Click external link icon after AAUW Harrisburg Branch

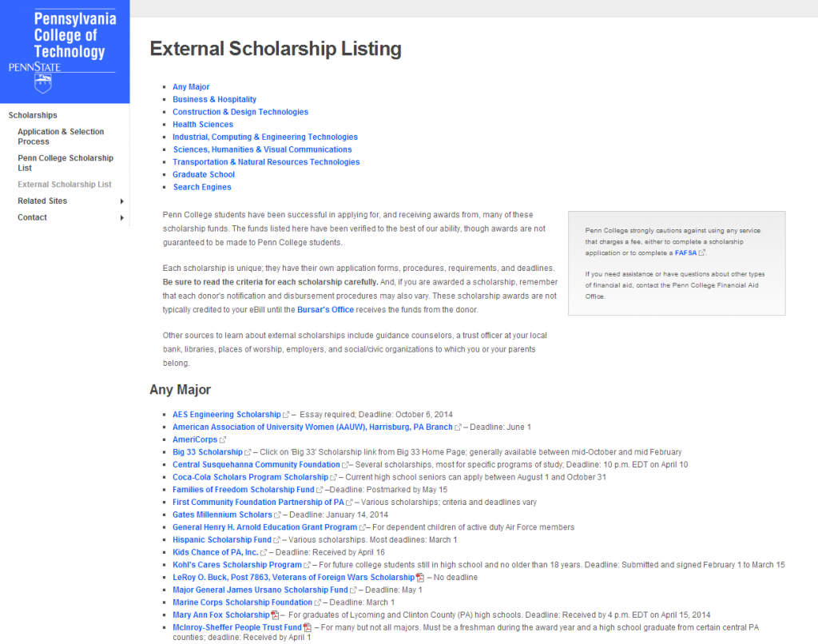pyautogui.click(x=458, y=427)
